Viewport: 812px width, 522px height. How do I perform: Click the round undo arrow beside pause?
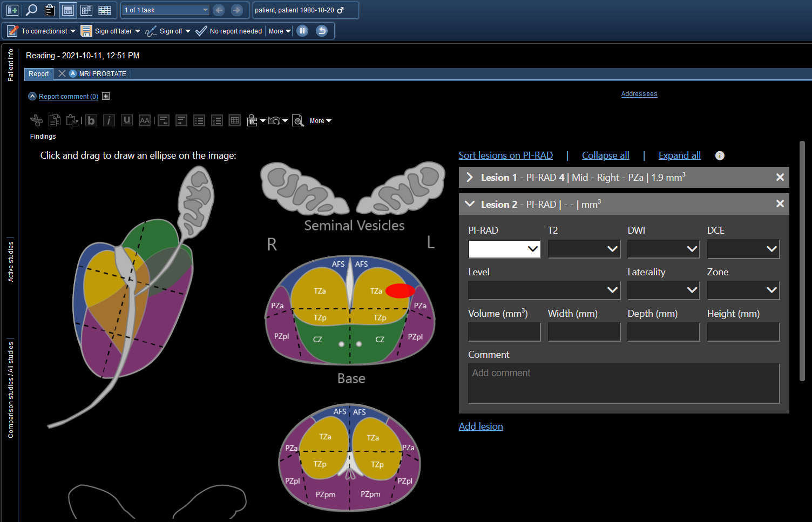[x=322, y=31]
